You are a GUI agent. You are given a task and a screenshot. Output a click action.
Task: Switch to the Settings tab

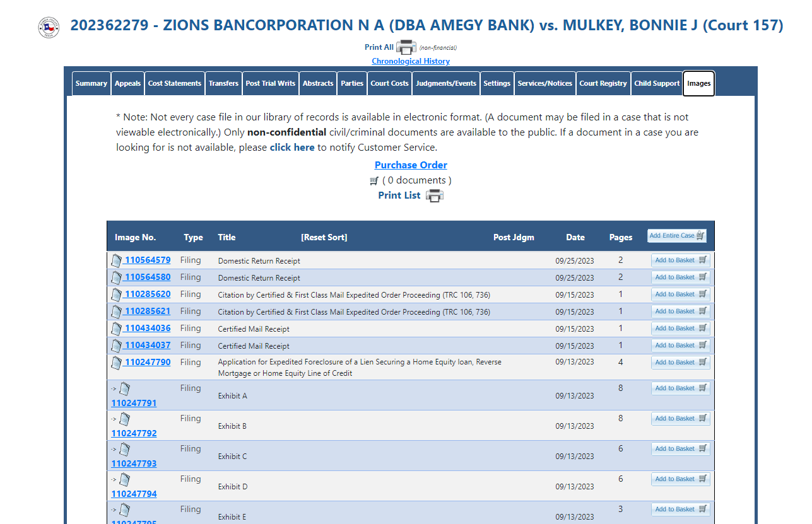point(497,83)
